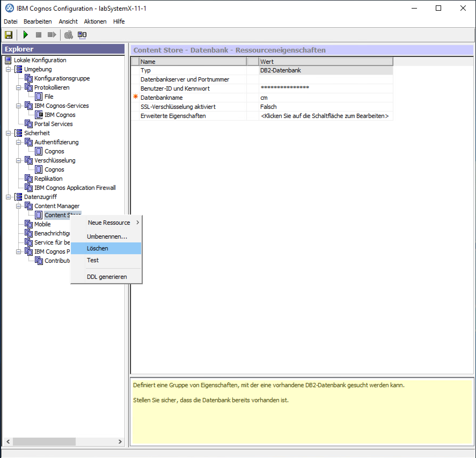Open the Aktionen menu
This screenshot has height=458, width=476.
click(95, 21)
